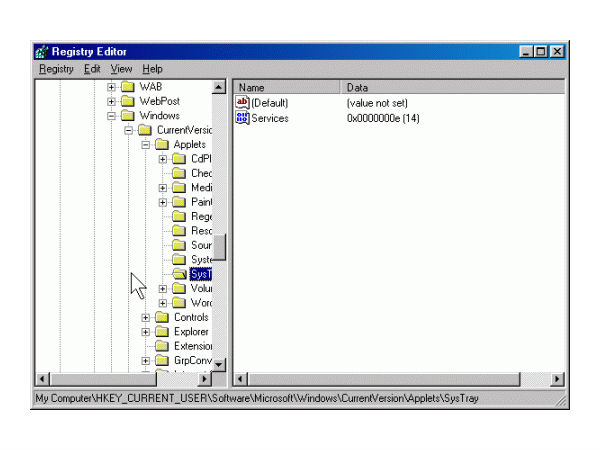Select the CdPl folder icon
600x450 pixels.
pos(179,159)
